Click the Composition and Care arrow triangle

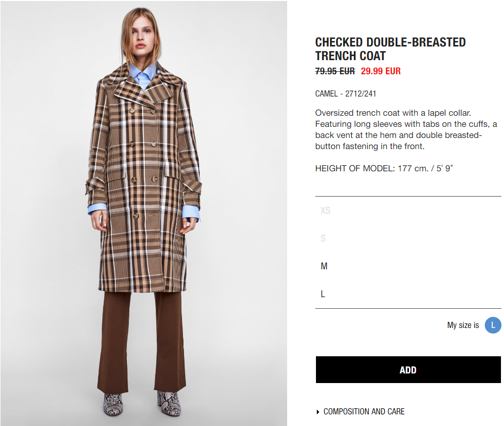pyautogui.click(x=318, y=412)
